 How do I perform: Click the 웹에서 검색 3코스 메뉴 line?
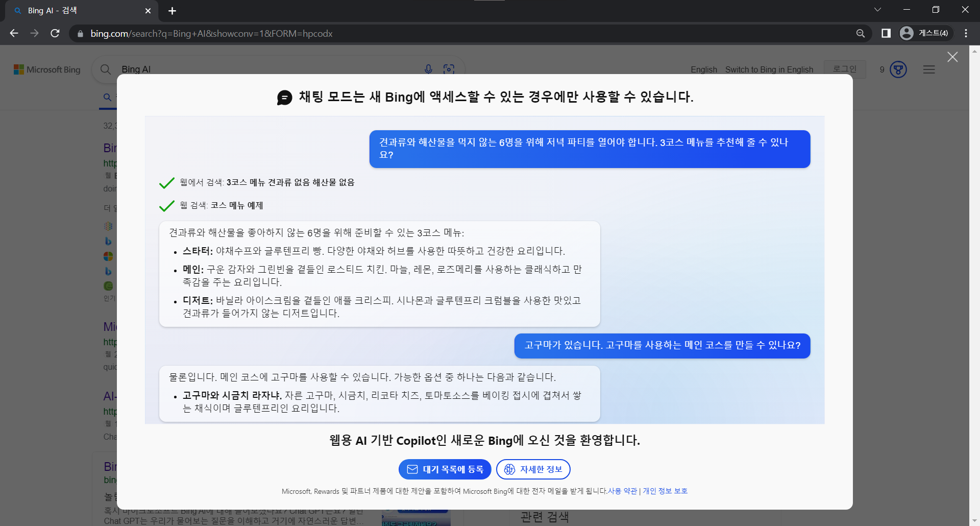(267, 182)
